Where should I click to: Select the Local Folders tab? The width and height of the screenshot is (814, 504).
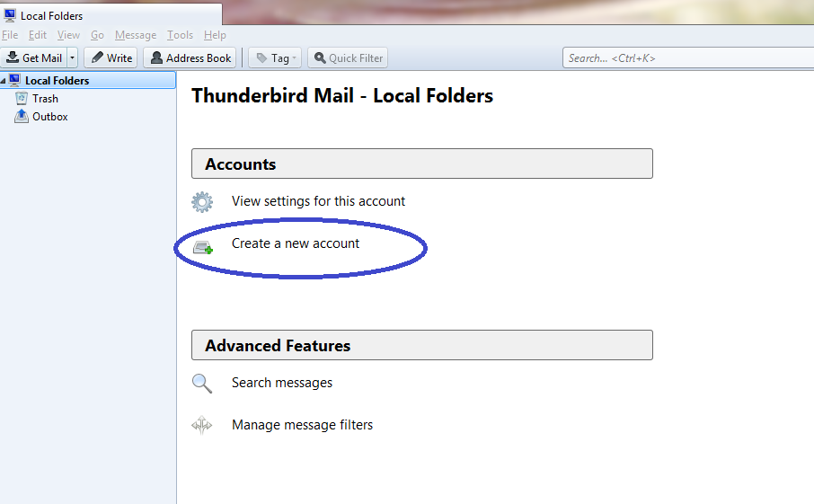(x=111, y=15)
